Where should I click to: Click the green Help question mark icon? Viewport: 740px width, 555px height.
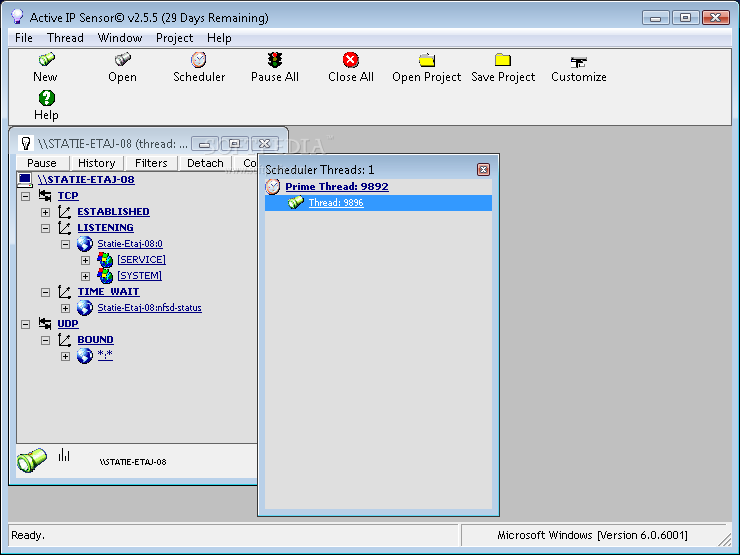point(46,98)
